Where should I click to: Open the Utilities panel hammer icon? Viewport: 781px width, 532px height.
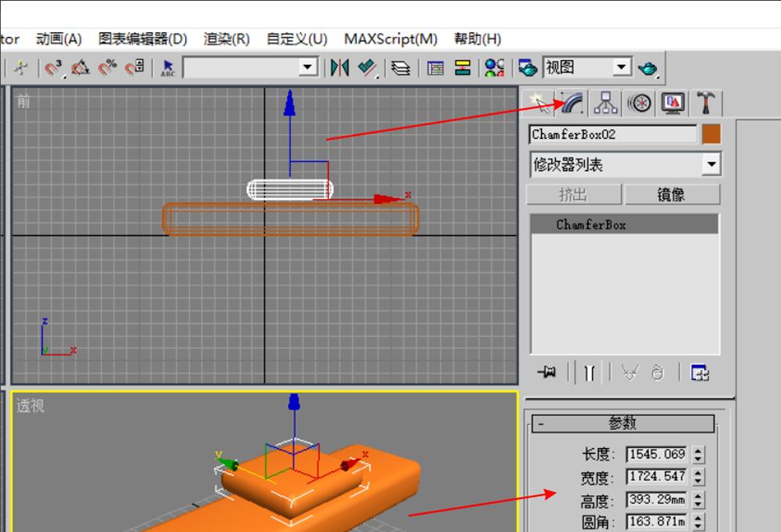click(707, 102)
